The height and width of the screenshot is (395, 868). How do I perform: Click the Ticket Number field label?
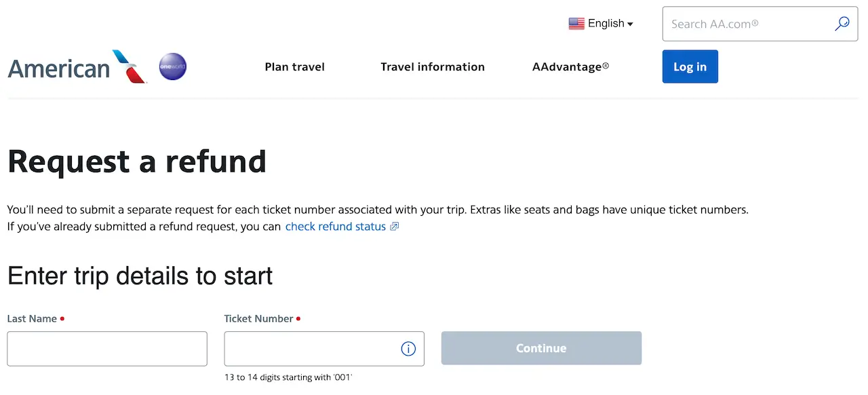tap(258, 318)
